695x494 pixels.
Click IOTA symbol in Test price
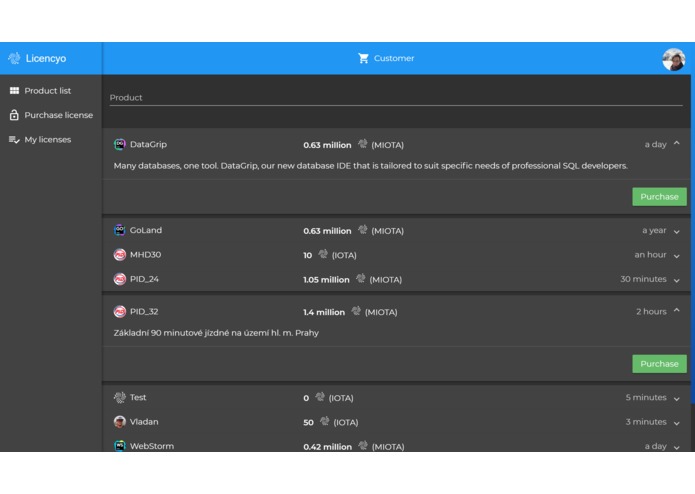tap(320, 397)
